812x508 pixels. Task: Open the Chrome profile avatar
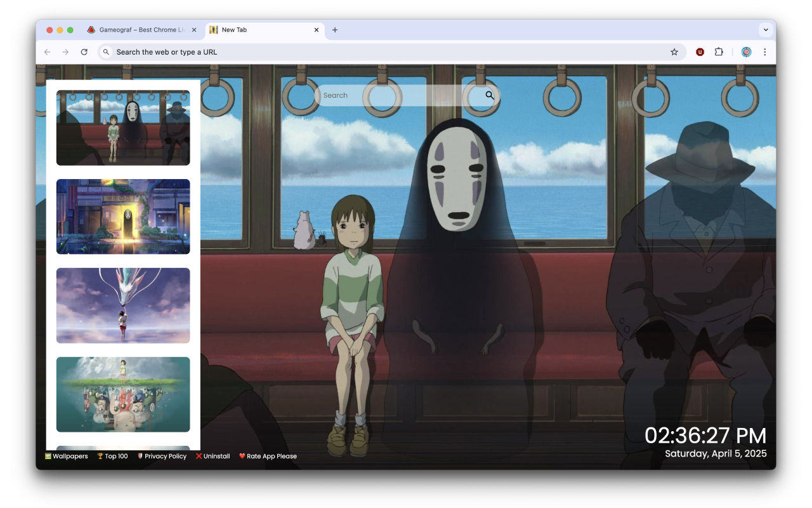coord(746,52)
